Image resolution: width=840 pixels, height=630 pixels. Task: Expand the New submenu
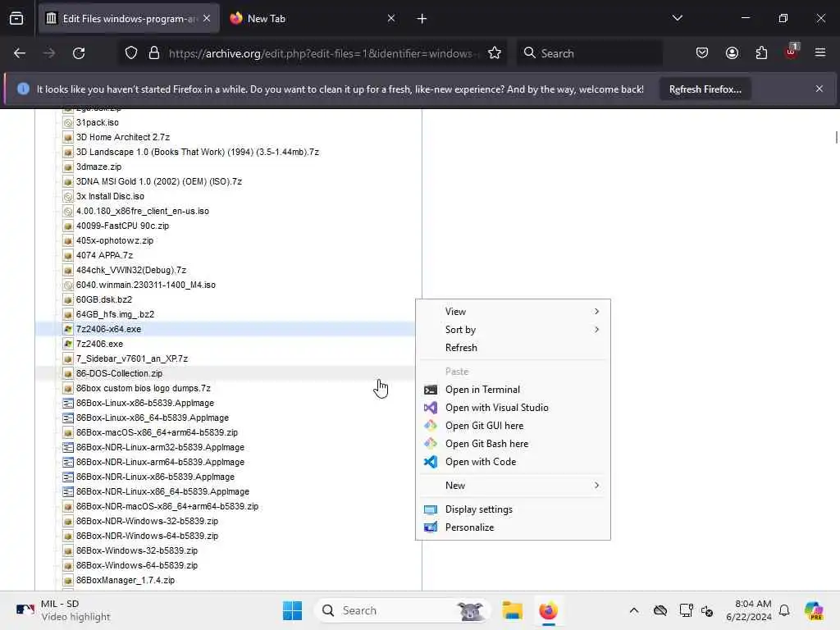[x=513, y=486]
